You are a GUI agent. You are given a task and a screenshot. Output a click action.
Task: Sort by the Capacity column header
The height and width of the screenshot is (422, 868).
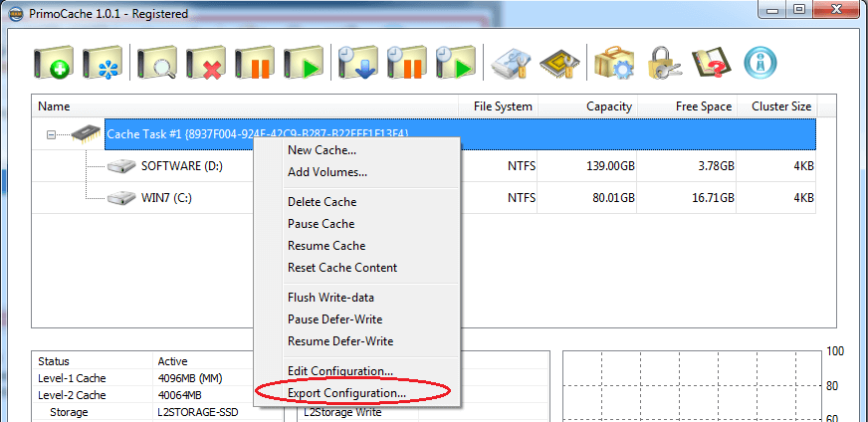point(587,106)
